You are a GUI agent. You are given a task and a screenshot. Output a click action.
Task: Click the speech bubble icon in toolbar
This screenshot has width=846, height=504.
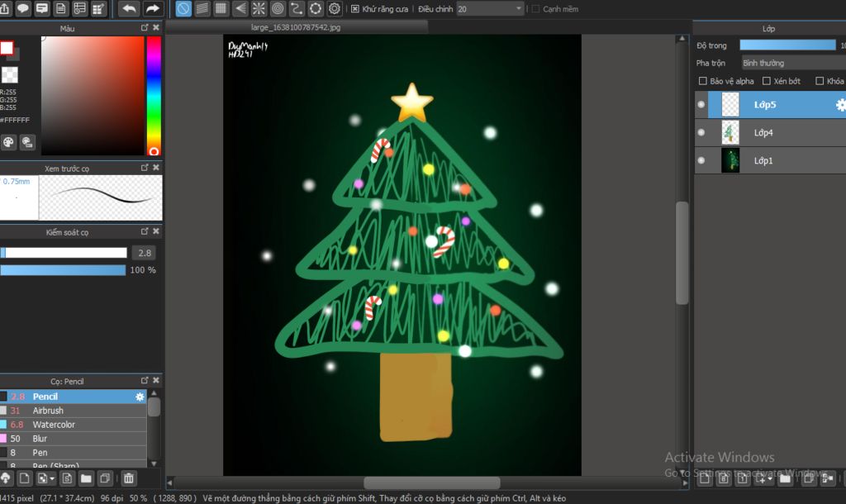point(22,8)
